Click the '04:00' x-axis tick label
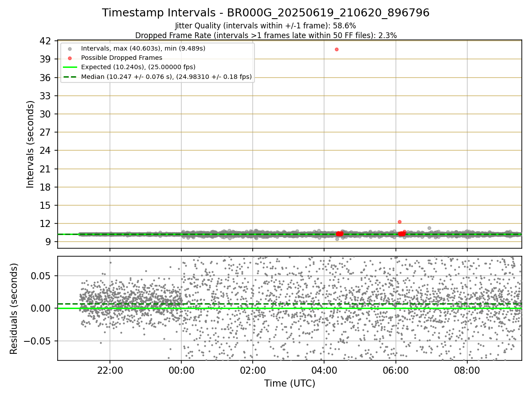The image size is (532, 399). 324,370
